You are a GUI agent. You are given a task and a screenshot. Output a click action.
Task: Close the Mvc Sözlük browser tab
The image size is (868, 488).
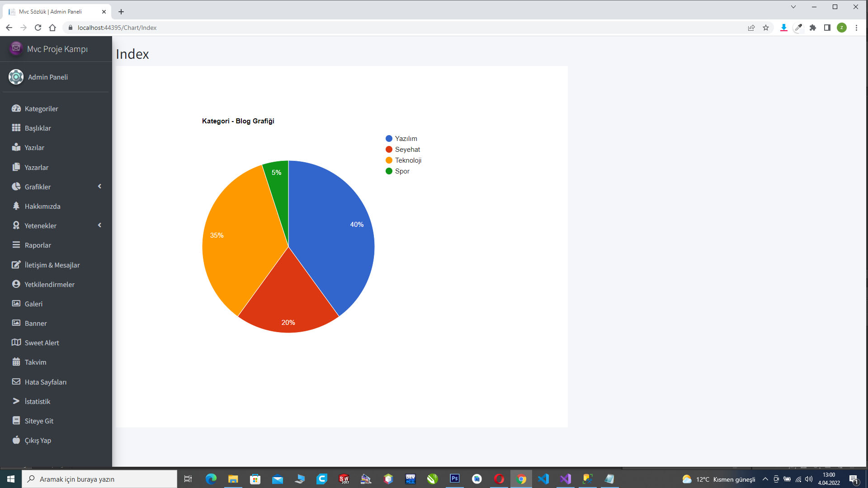[x=104, y=12]
